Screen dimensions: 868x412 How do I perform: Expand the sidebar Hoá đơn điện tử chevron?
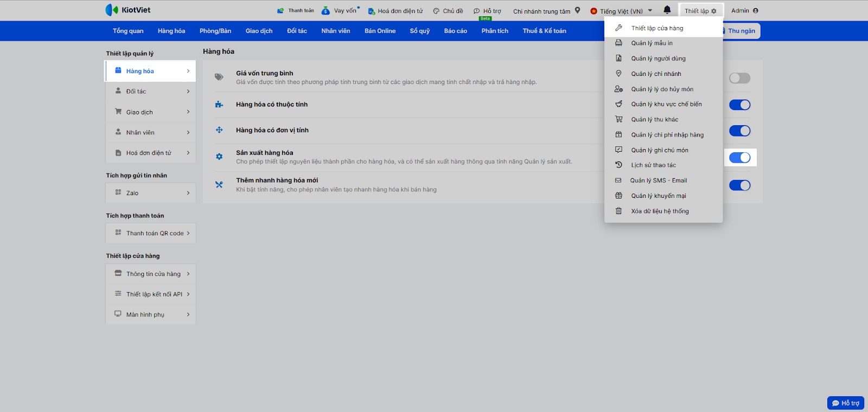coord(188,153)
